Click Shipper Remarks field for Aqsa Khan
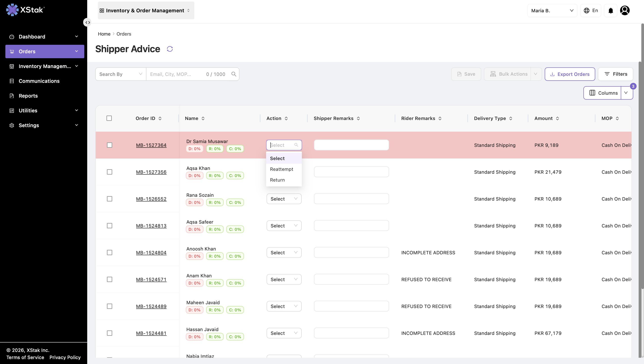The width and height of the screenshot is (644, 364). pyautogui.click(x=351, y=172)
